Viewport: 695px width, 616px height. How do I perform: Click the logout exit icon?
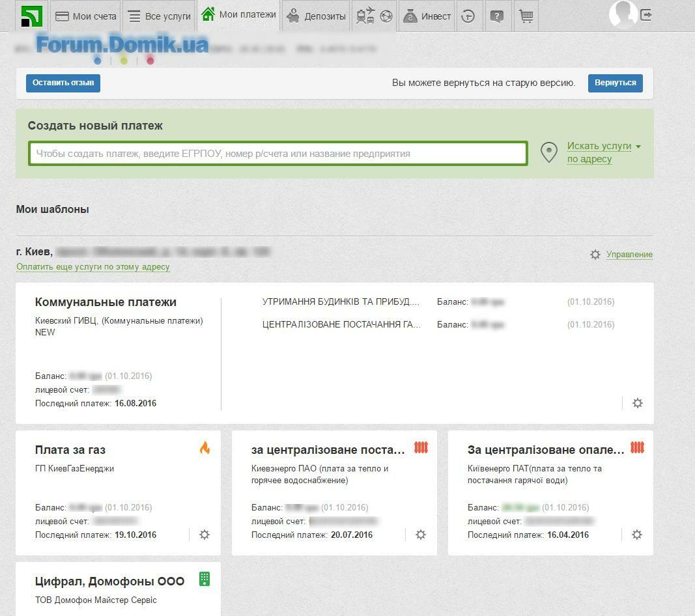[x=646, y=15]
